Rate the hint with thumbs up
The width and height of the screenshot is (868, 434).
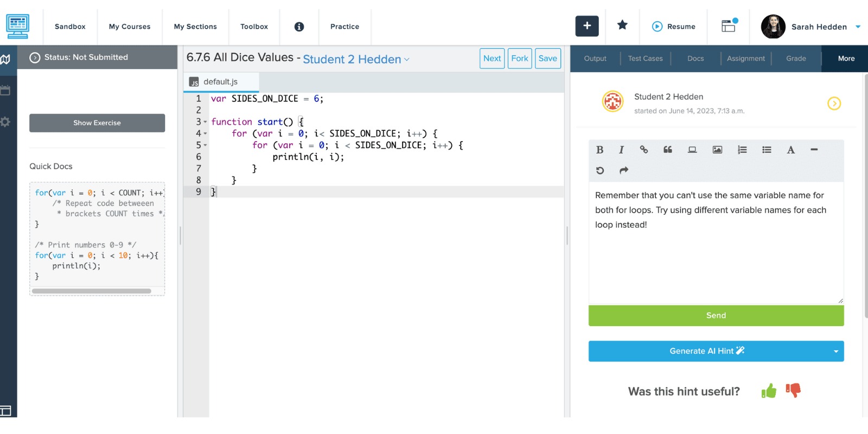769,391
